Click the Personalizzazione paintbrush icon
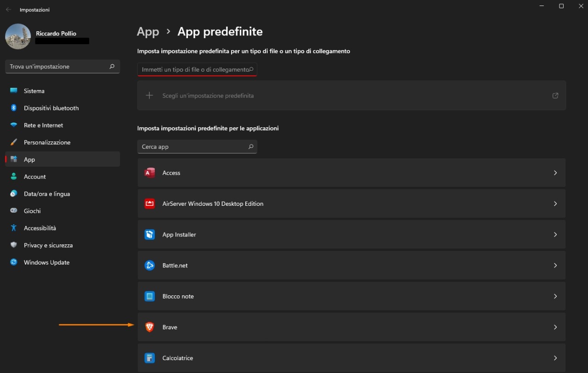 point(14,142)
